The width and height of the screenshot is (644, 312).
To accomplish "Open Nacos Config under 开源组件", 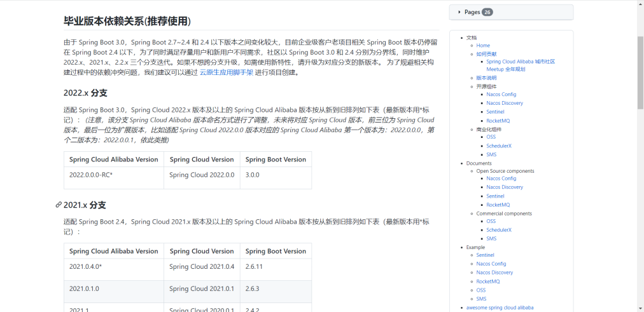I will point(501,94).
